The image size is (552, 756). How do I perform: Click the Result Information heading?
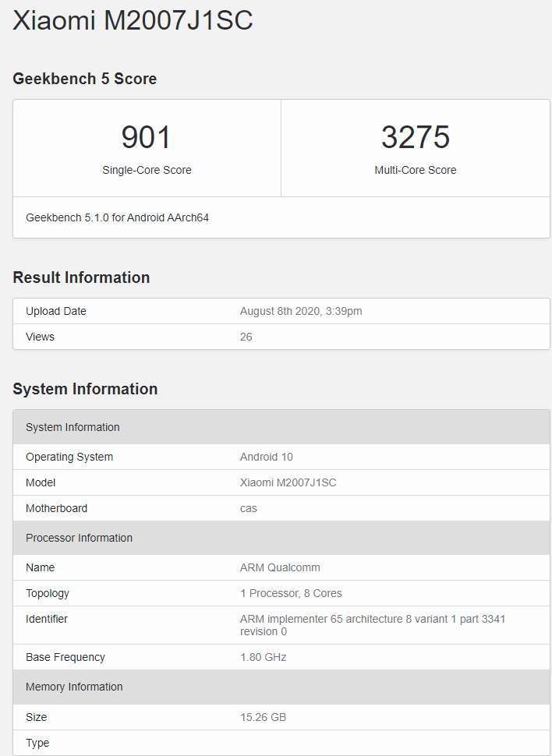tap(81, 277)
